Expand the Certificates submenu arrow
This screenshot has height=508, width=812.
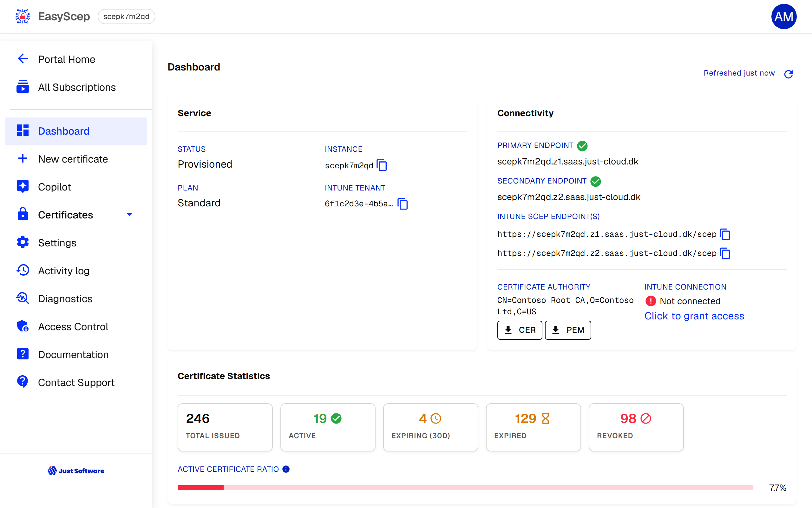tap(129, 214)
